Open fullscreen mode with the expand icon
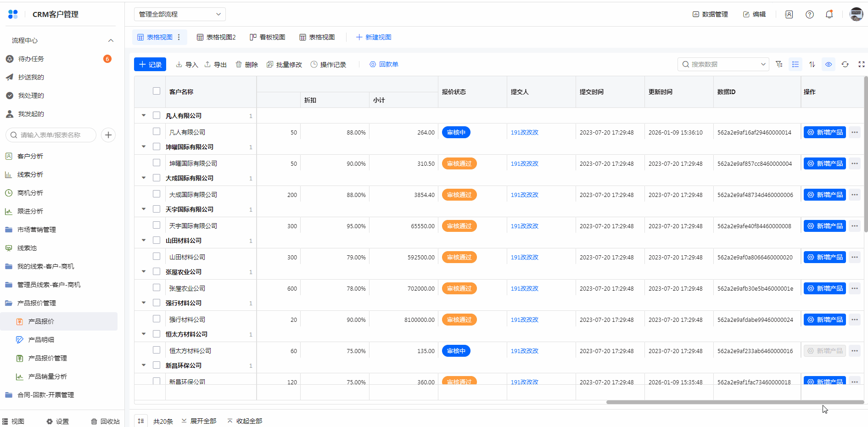The height and width of the screenshot is (427, 868). pos(861,64)
